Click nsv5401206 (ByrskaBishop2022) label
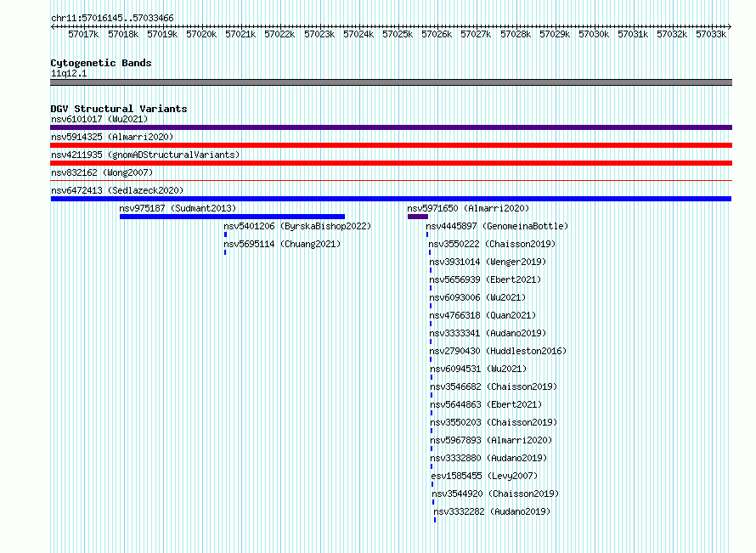Image resolution: width=756 pixels, height=553 pixels. pyautogui.click(x=297, y=226)
